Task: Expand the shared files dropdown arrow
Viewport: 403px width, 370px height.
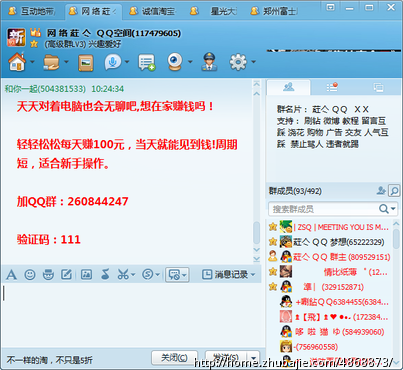Action: tap(66, 62)
